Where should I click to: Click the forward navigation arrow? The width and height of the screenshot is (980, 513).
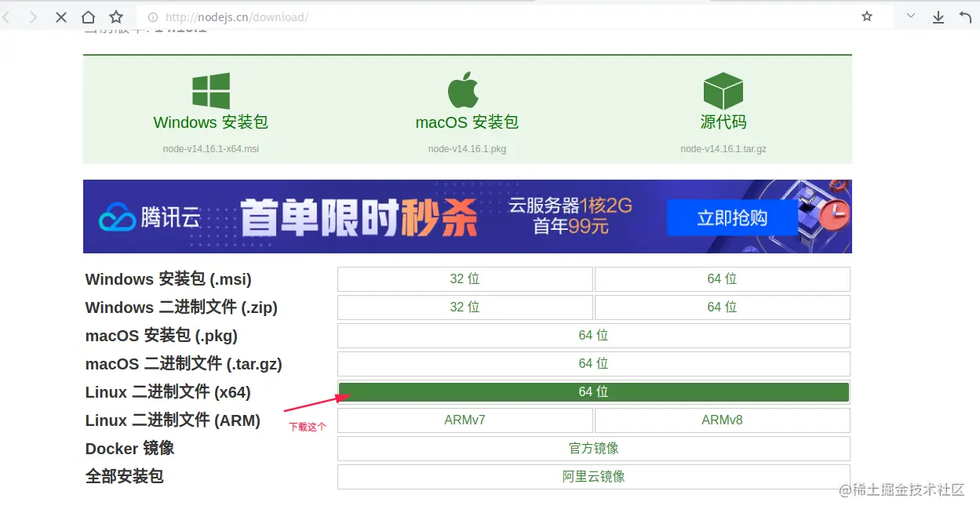(x=33, y=16)
